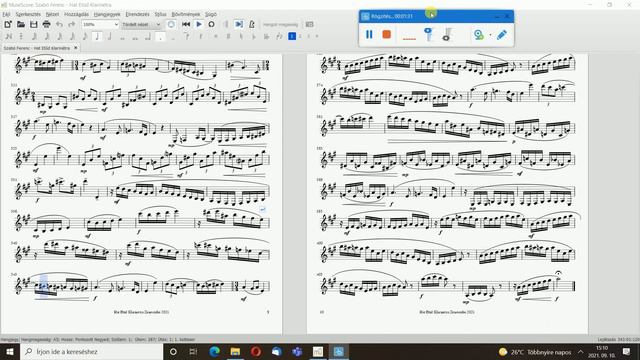Open the Hangjegyek menu
This screenshot has height=360, width=640.
click(107, 14)
